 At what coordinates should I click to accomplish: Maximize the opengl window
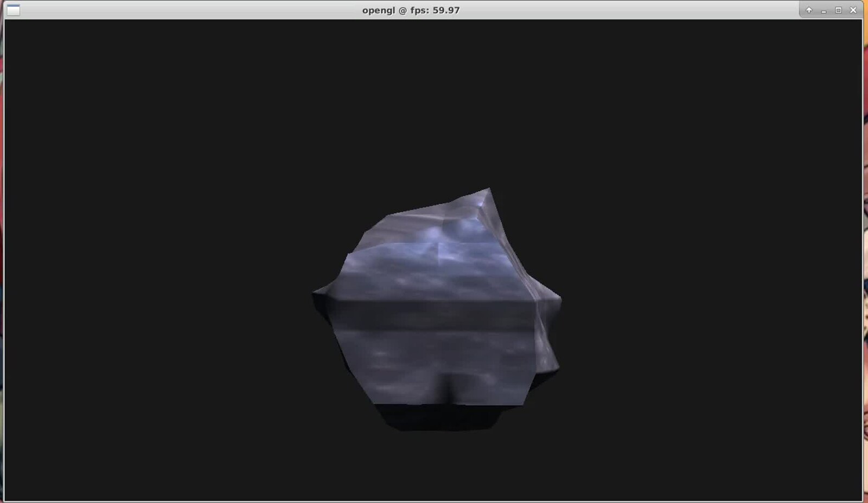pyautogui.click(x=838, y=10)
